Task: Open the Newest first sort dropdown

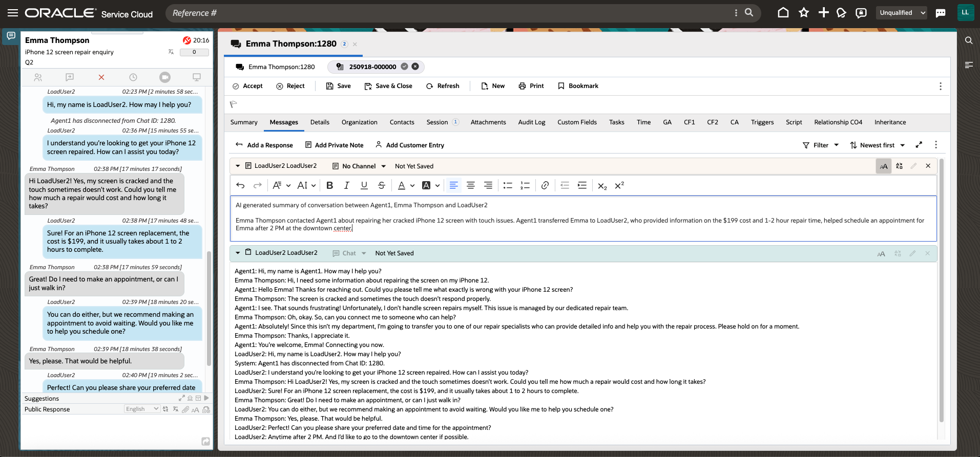Action: pyautogui.click(x=878, y=145)
